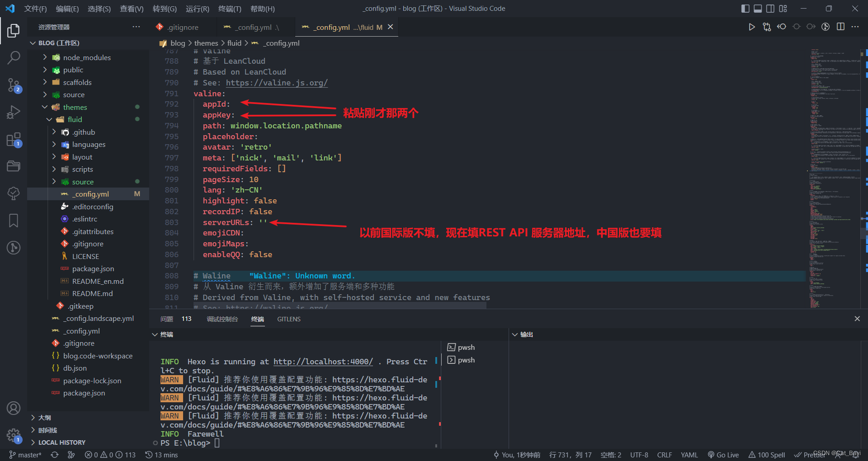Expand scaffolds folder
This screenshot has width=868, height=461.
click(45, 82)
